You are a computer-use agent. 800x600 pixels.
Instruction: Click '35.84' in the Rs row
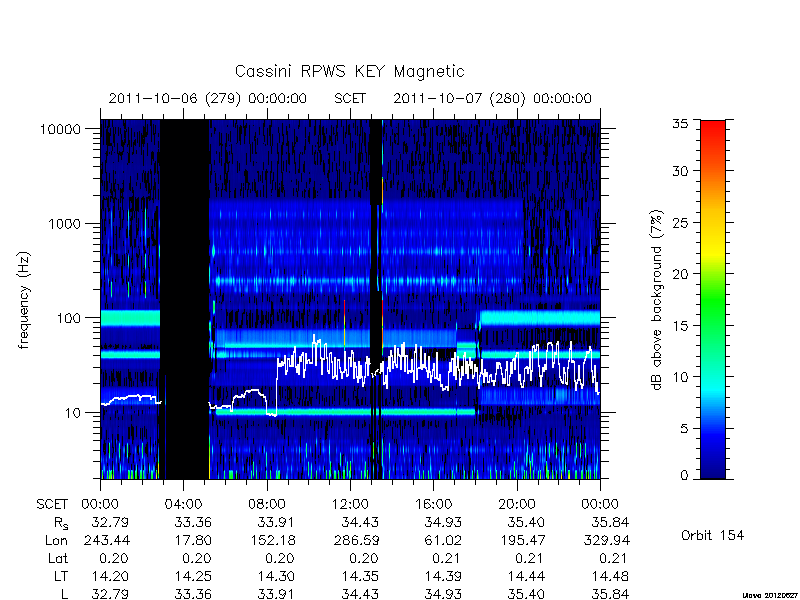click(610, 522)
